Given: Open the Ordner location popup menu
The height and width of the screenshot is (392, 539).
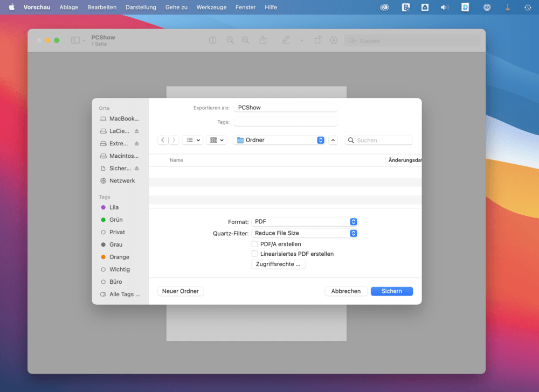Looking at the screenshot, I should pos(279,140).
